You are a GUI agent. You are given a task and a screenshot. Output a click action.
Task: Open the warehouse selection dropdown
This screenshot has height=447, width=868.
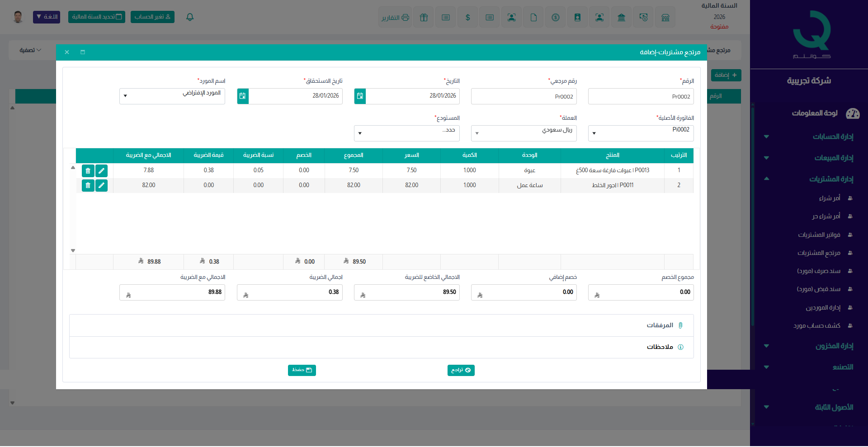coord(406,133)
